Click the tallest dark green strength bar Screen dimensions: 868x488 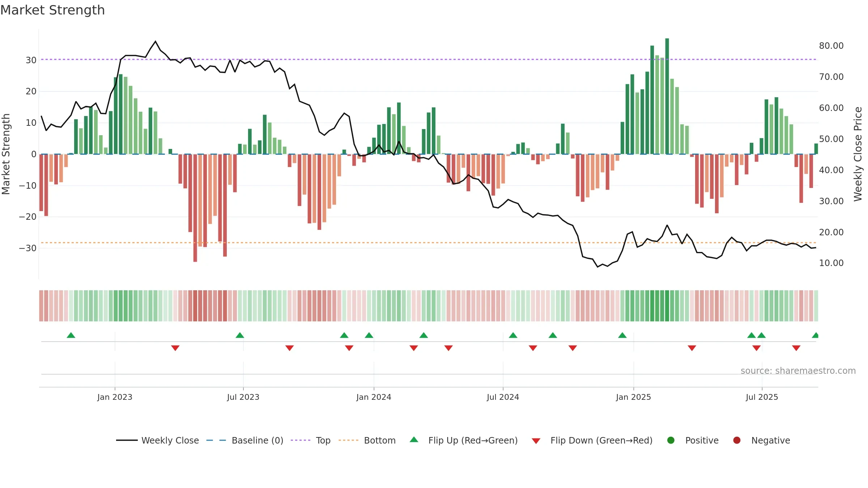667,96
